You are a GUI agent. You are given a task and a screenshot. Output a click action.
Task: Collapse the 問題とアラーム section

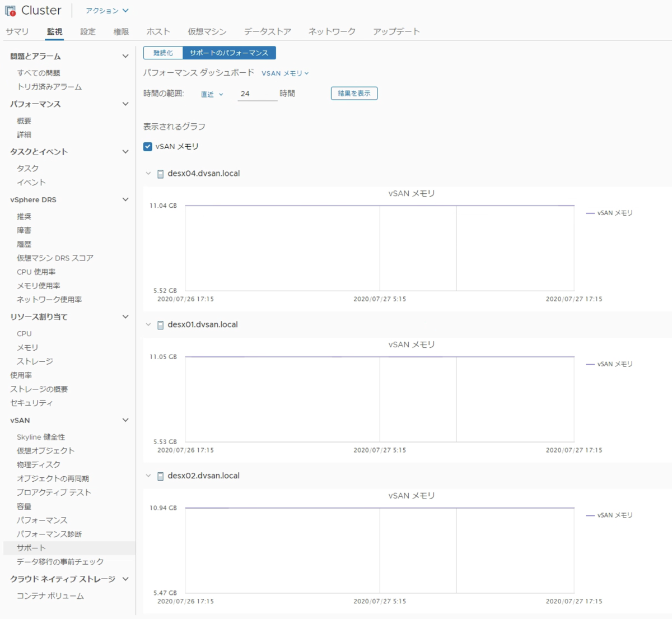click(125, 56)
